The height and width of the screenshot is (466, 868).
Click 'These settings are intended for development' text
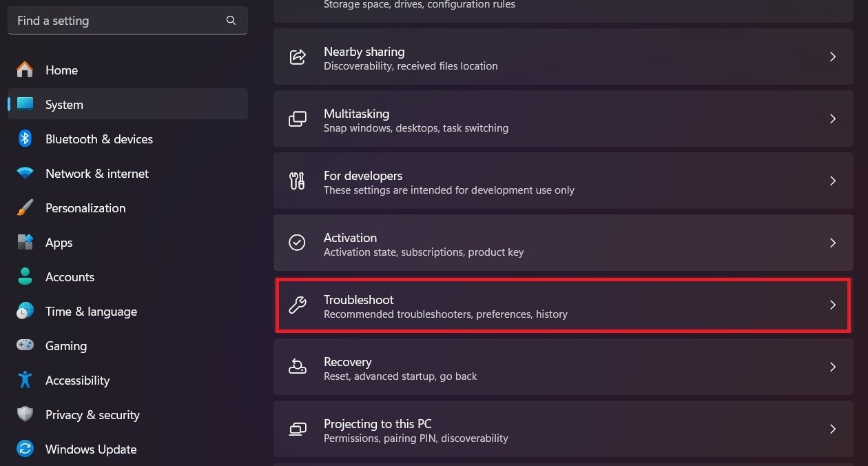click(x=449, y=190)
